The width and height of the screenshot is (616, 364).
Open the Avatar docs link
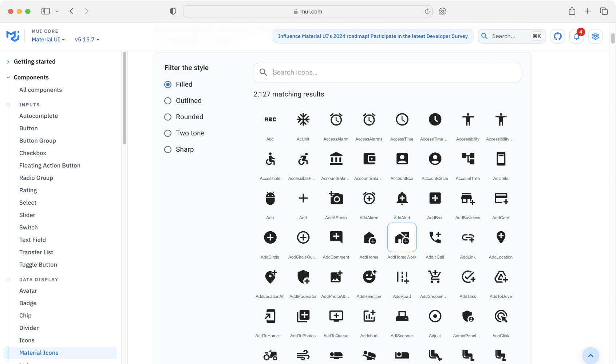point(28,291)
